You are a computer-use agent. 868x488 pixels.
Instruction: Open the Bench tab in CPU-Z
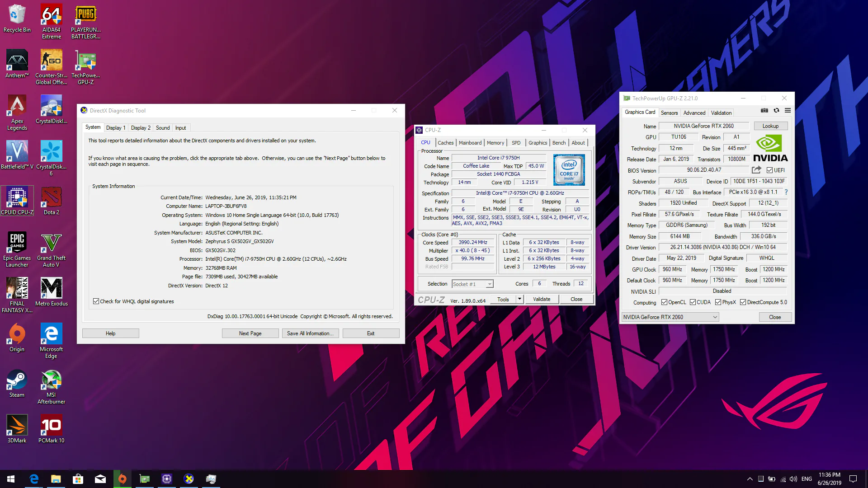coord(559,143)
